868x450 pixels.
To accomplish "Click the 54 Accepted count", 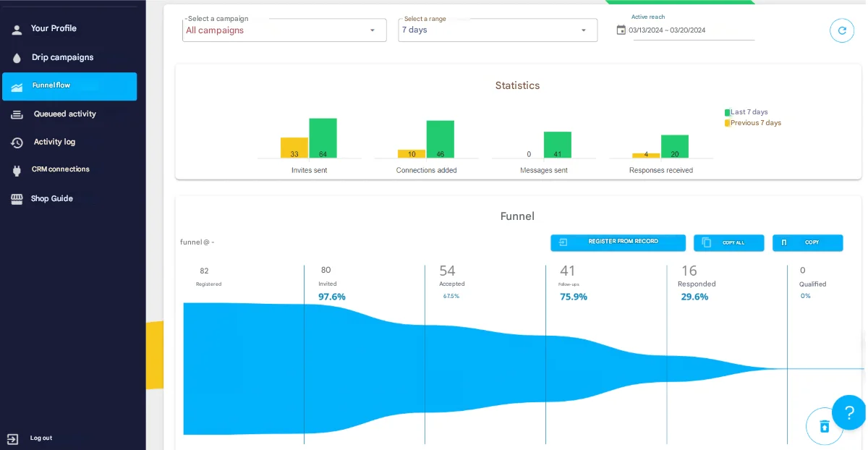I will [448, 271].
